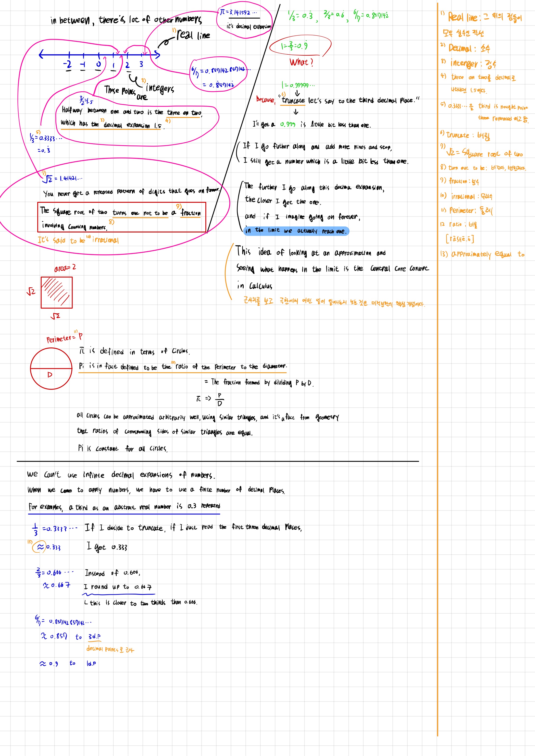
Task: Click the blue text "≈ 0.9 to 1d.p"
Action: pos(68,663)
